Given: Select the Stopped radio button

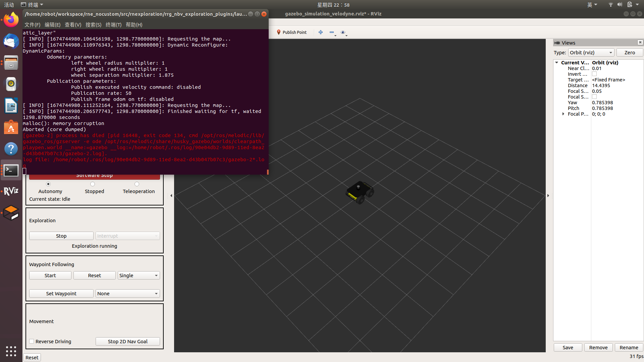Looking at the screenshot, I should (x=93, y=184).
